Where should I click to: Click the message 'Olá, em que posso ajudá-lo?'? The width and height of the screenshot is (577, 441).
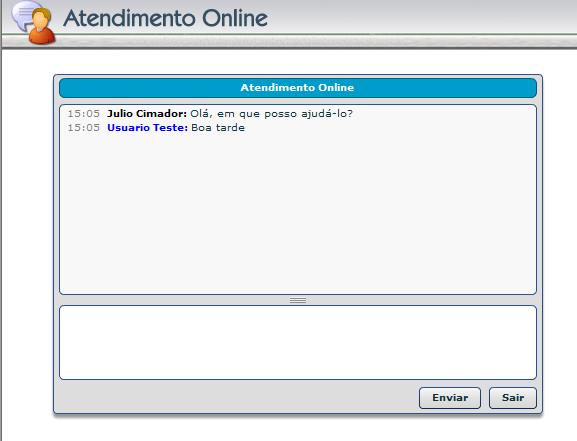[271, 114]
